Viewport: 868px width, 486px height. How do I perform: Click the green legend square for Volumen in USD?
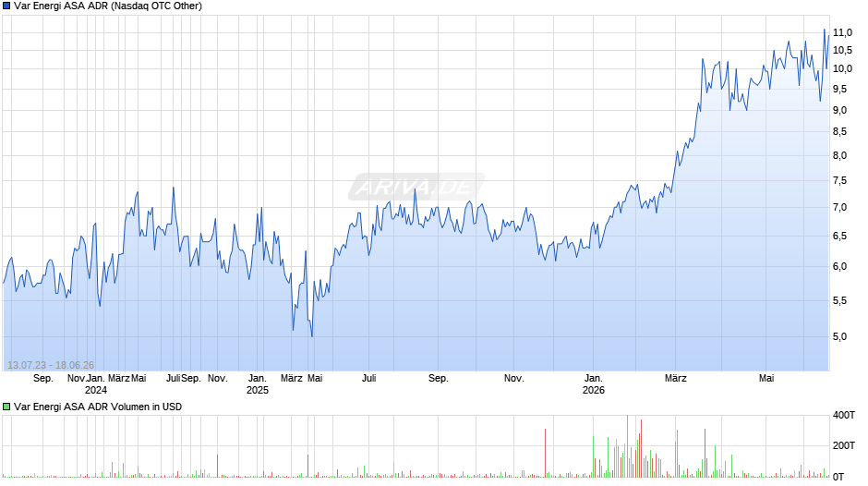point(6,407)
